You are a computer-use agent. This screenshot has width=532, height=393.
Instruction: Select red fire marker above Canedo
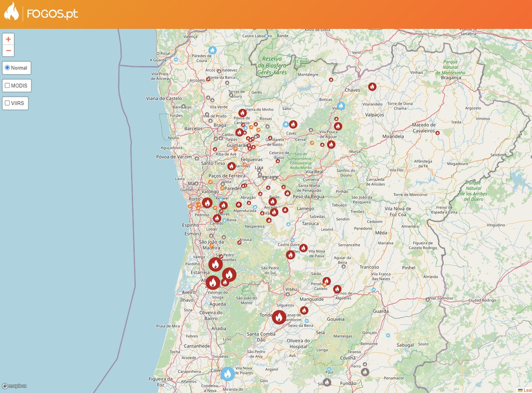coord(217,218)
